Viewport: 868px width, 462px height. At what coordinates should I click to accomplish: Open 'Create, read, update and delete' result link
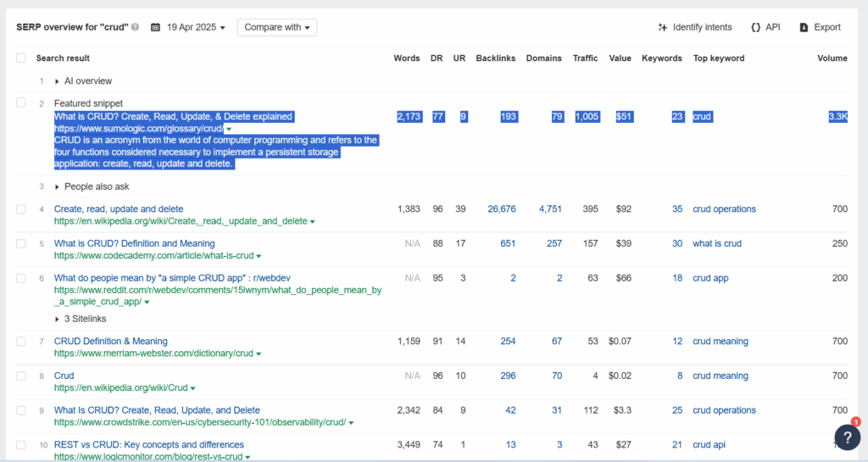pos(119,209)
